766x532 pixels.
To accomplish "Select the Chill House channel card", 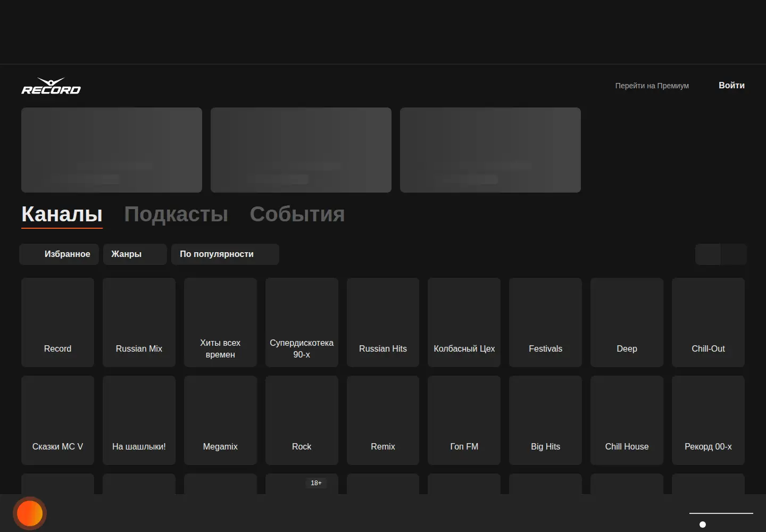I will click(x=627, y=420).
